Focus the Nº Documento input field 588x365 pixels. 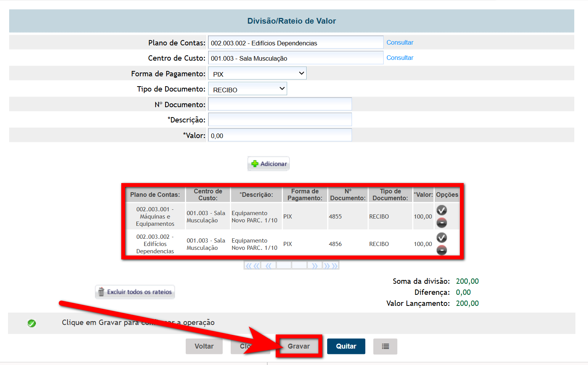coord(280,105)
